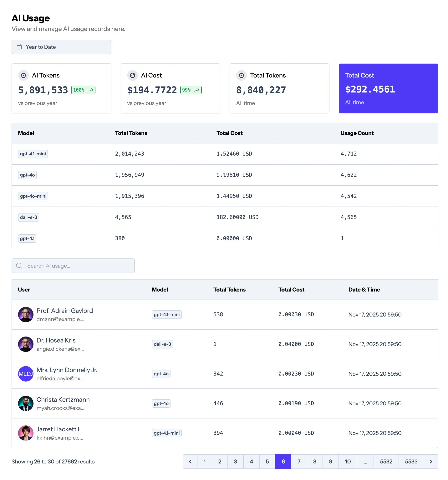
Task: Open the Year to Date range dropdown
Action: pyautogui.click(x=61, y=47)
